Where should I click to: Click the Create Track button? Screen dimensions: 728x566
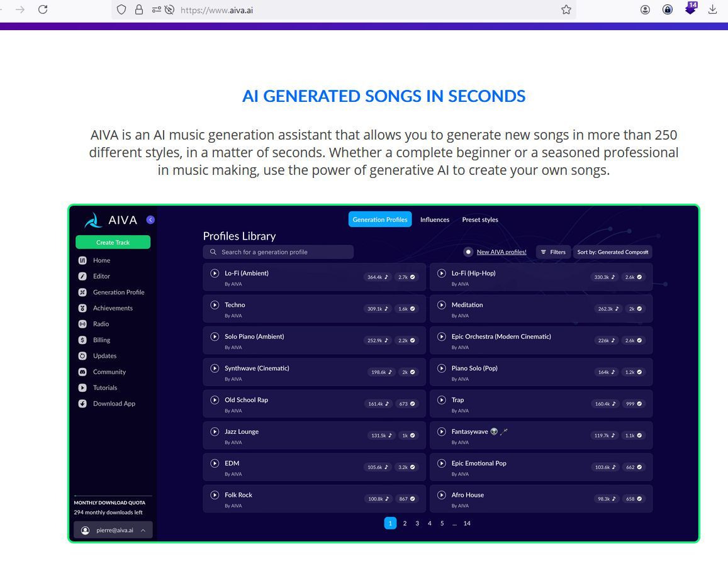click(x=113, y=242)
